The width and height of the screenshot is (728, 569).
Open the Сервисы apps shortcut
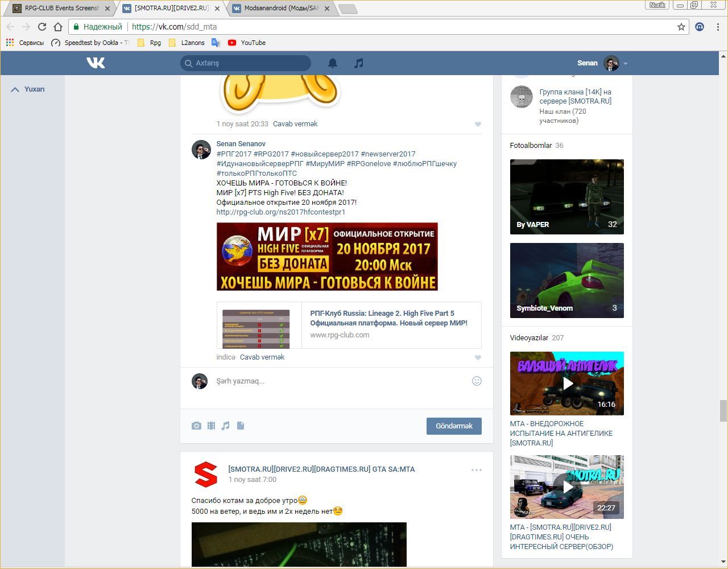click(x=25, y=43)
